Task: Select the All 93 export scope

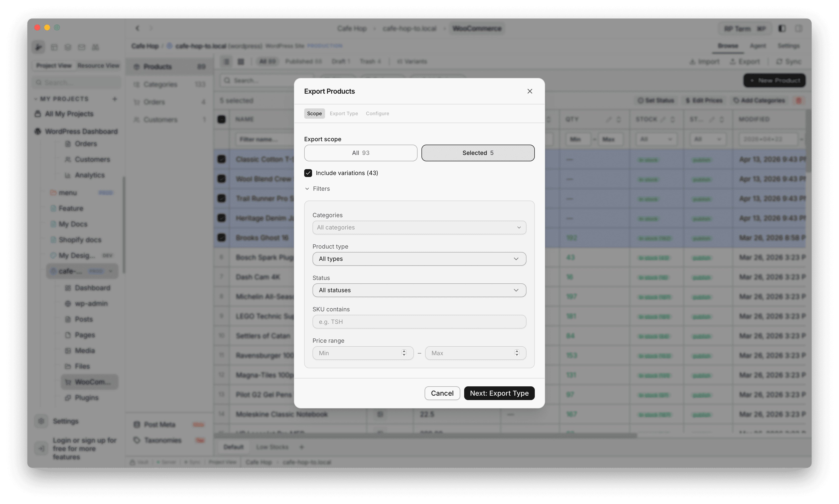Action: (361, 153)
